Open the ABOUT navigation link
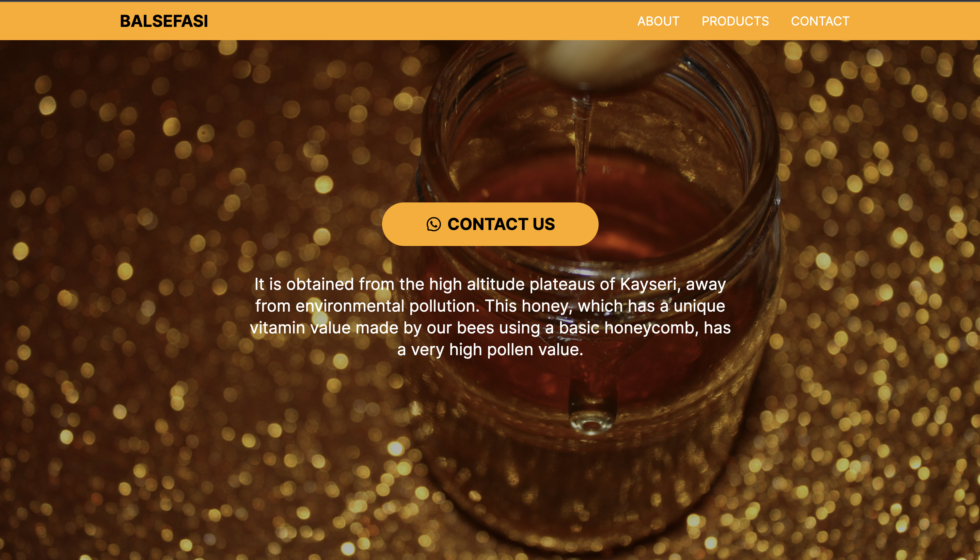Screen dimensions: 980x560 658,21
